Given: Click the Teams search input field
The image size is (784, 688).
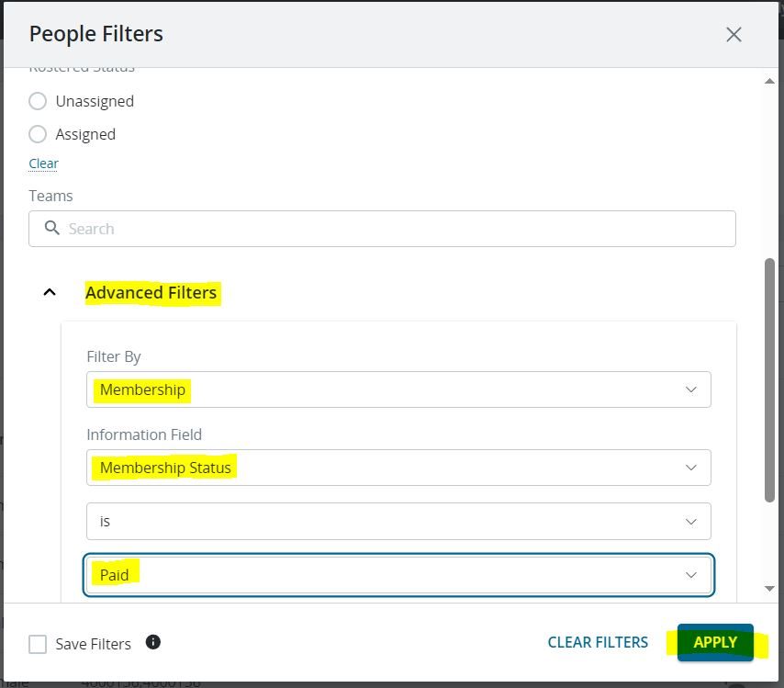Looking at the screenshot, I should [x=395, y=229].
